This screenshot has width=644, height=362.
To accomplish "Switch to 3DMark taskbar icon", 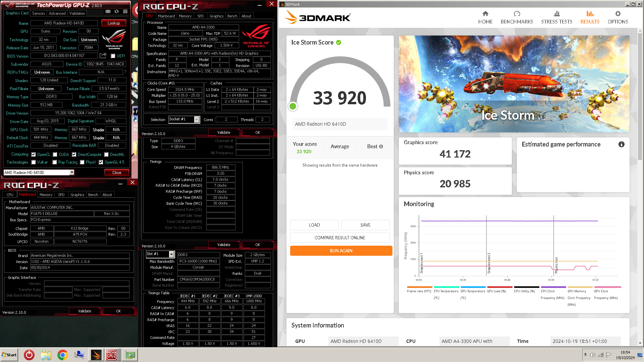I will point(96,355).
